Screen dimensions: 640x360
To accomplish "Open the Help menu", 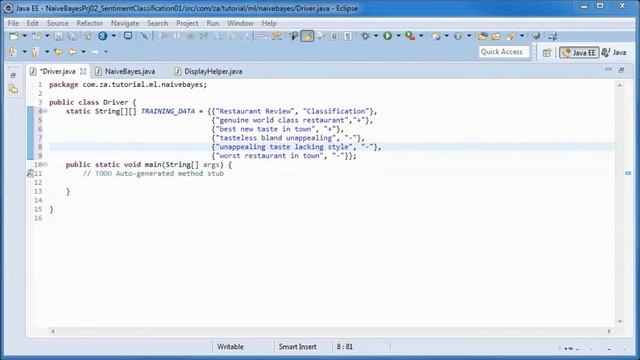I will (x=269, y=23).
